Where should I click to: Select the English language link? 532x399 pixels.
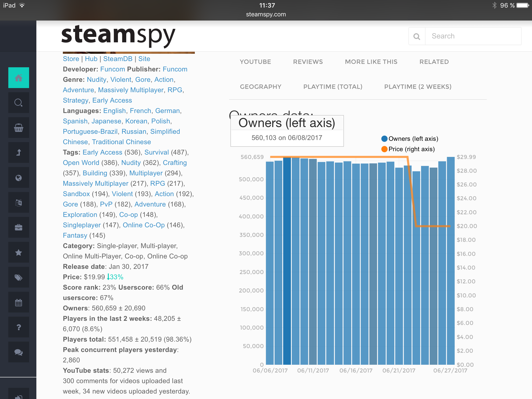coord(115,111)
